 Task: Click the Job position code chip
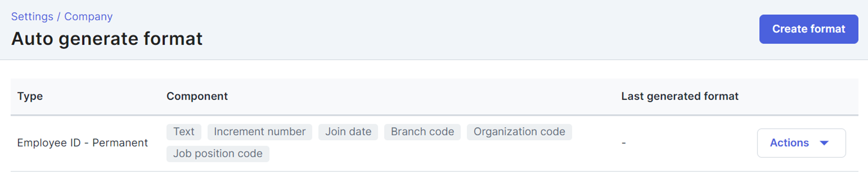(x=218, y=154)
